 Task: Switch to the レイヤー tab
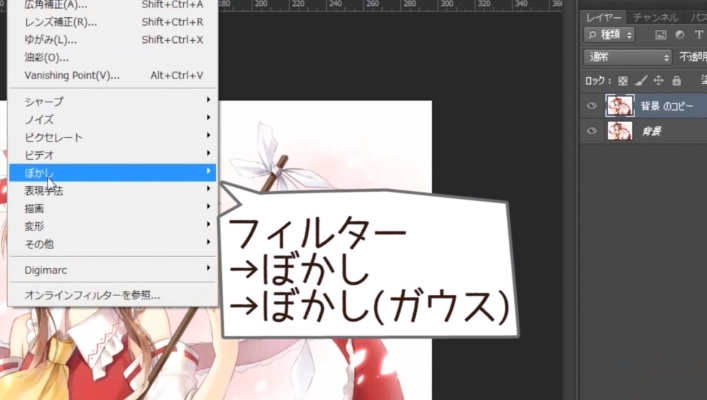[603, 18]
